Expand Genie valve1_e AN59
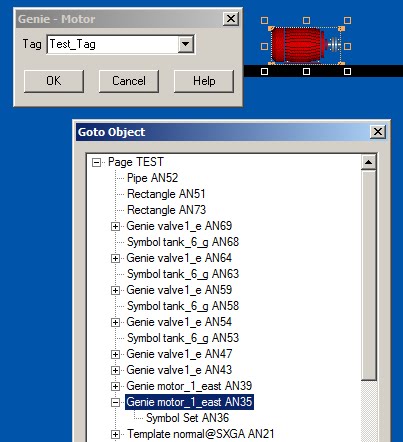This screenshot has width=403, height=442. click(x=115, y=290)
